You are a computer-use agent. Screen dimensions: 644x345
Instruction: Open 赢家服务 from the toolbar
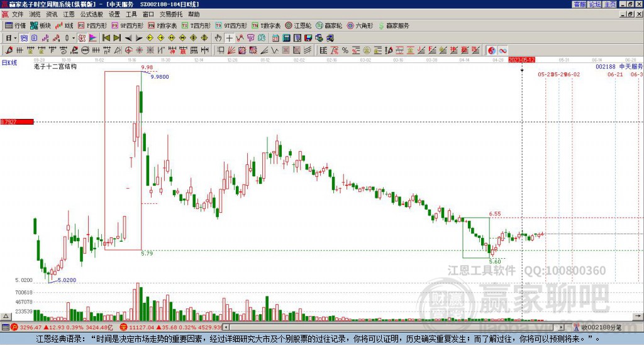pyautogui.click(x=394, y=25)
